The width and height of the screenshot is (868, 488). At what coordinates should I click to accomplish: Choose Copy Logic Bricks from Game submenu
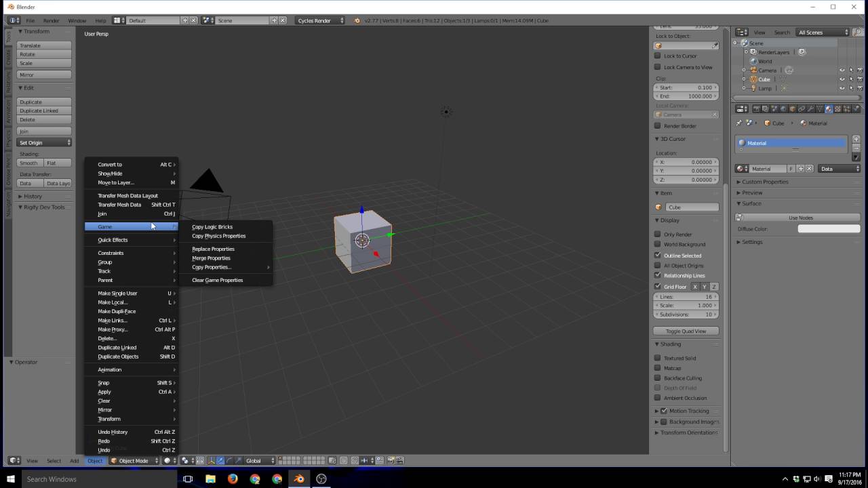(x=212, y=227)
